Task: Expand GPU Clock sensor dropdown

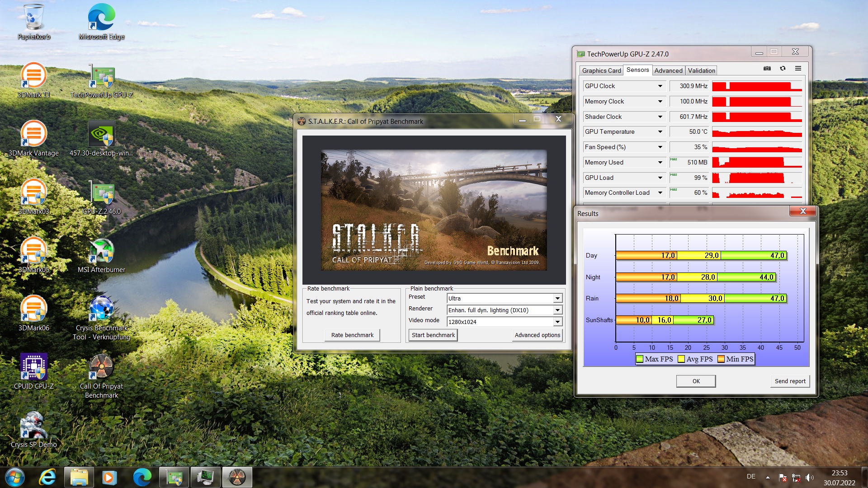Action: pos(660,86)
